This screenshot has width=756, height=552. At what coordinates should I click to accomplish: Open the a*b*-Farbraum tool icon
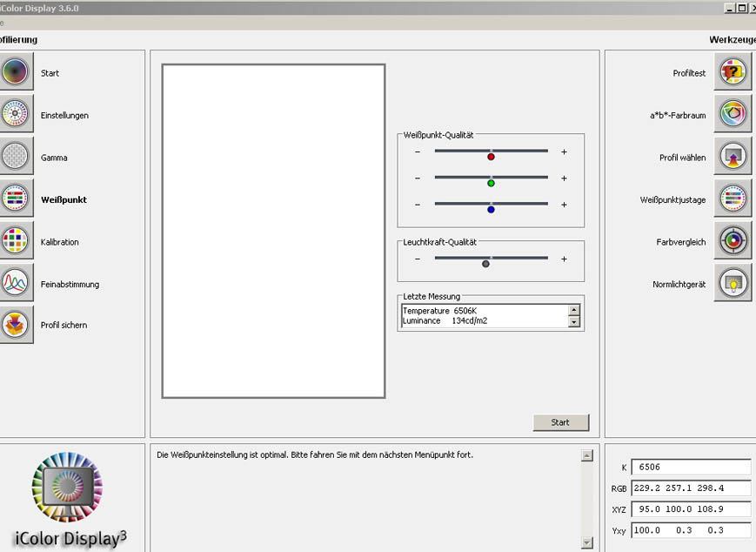[x=733, y=115]
